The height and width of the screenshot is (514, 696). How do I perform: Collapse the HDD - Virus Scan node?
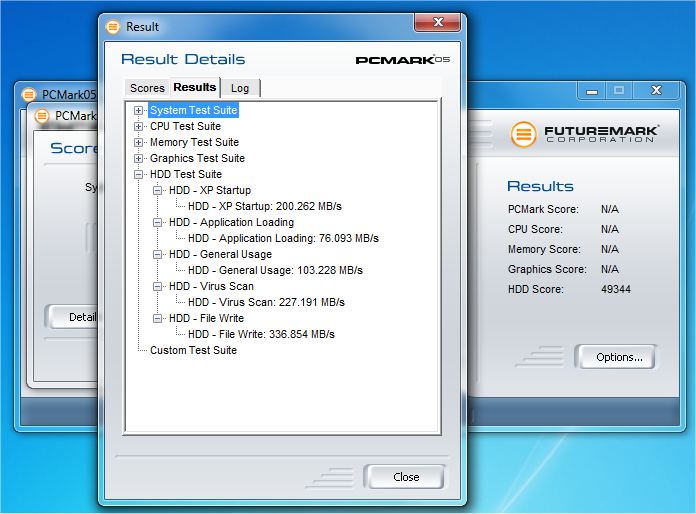pos(158,286)
